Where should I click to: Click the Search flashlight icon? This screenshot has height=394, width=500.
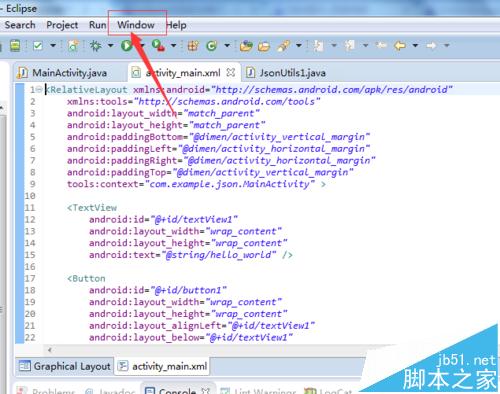pyautogui.click(x=283, y=45)
